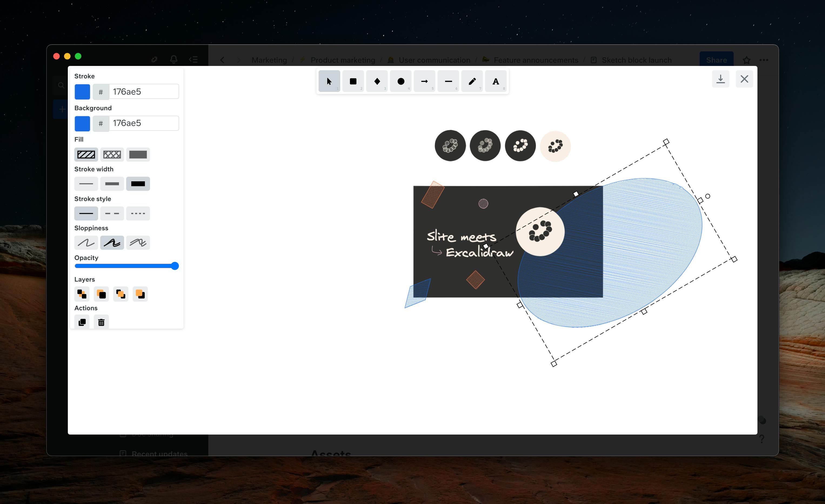This screenshot has height=504, width=825.
Task: Duplicate the selected shape
Action: click(x=82, y=322)
